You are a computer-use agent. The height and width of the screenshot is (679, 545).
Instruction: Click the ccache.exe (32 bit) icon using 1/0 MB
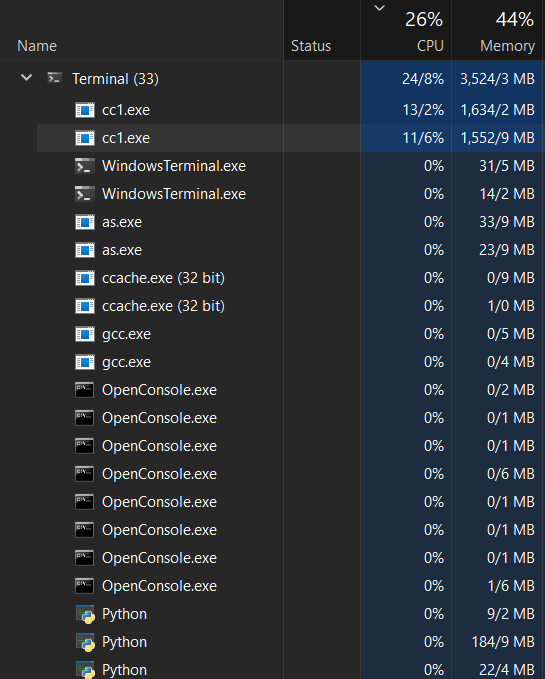(x=85, y=306)
